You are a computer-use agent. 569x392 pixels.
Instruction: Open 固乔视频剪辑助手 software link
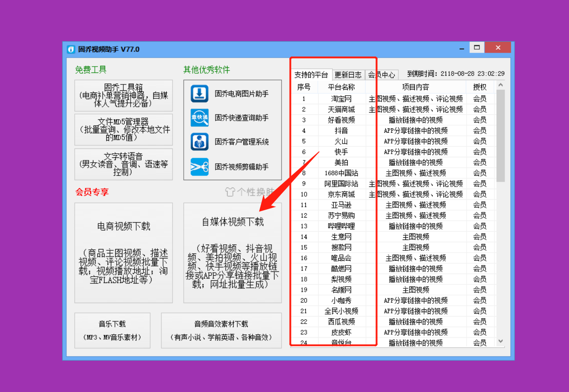tap(241, 167)
